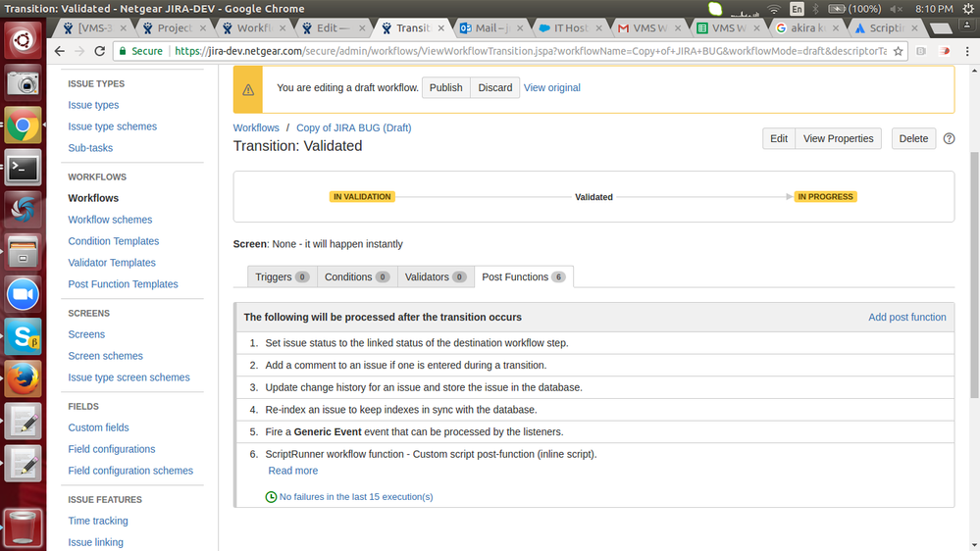980x551 pixels.
Task: Open Skype beta in dock
Action: (x=23, y=336)
